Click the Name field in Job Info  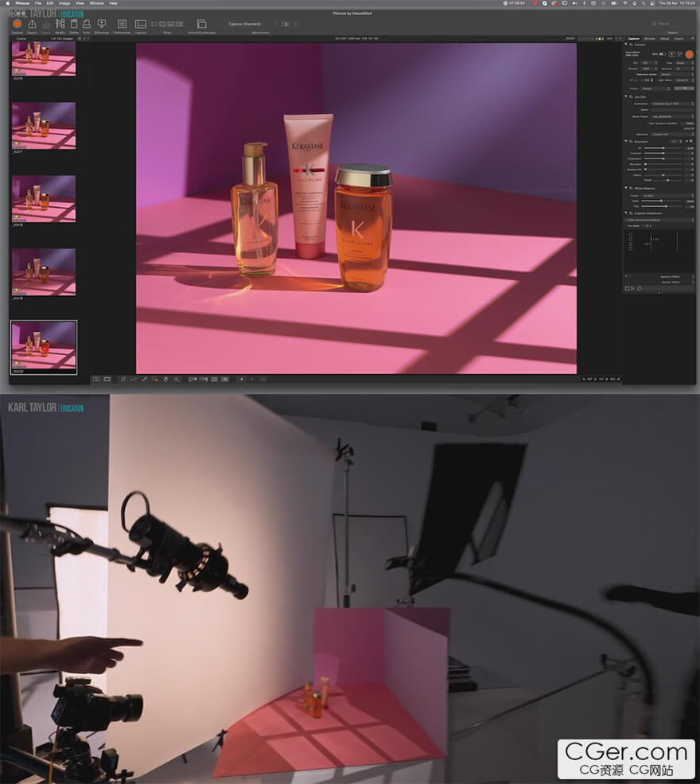(x=672, y=110)
